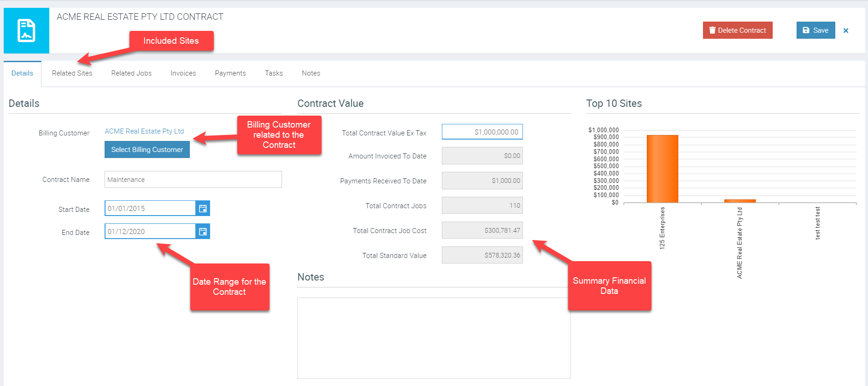Open the Notes tab
Viewport: 868px width, 386px height.
pos(311,73)
